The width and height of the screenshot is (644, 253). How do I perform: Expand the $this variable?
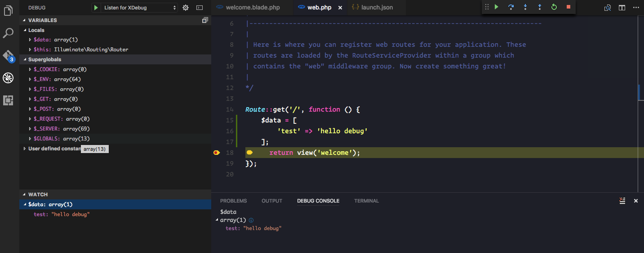[x=30, y=50]
